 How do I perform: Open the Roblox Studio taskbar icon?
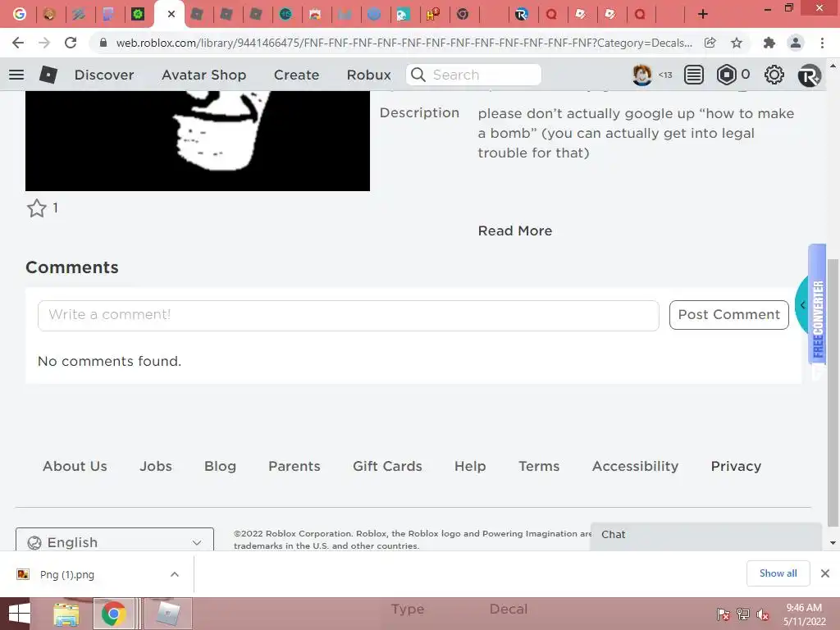[x=167, y=614]
